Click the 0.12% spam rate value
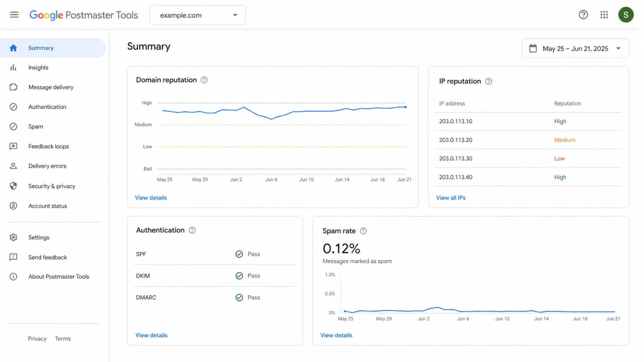 tap(341, 249)
